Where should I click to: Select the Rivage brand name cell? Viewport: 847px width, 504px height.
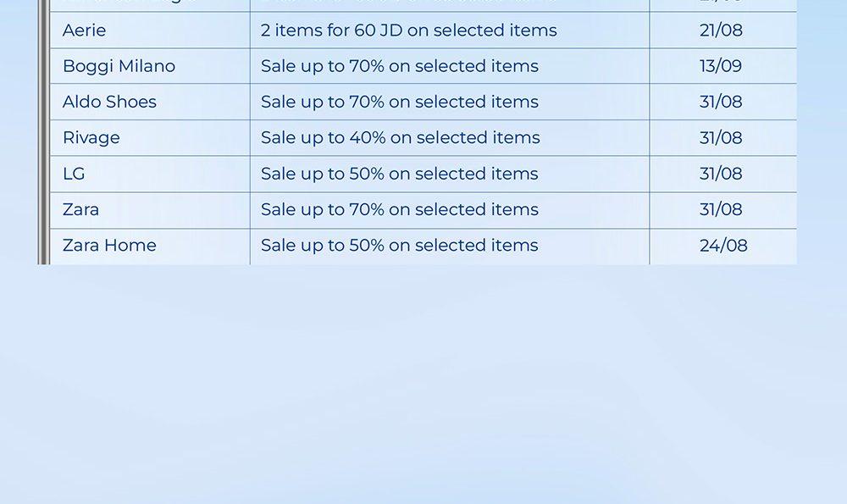pos(91,137)
